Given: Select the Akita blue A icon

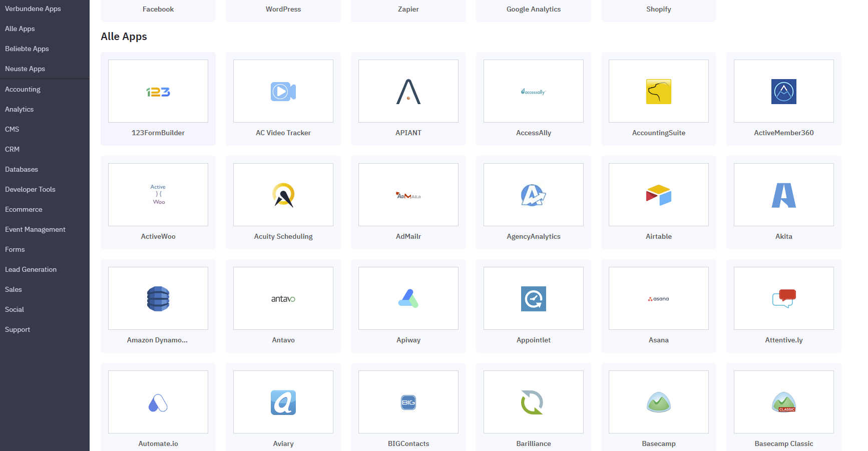Looking at the screenshot, I should click(784, 195).
